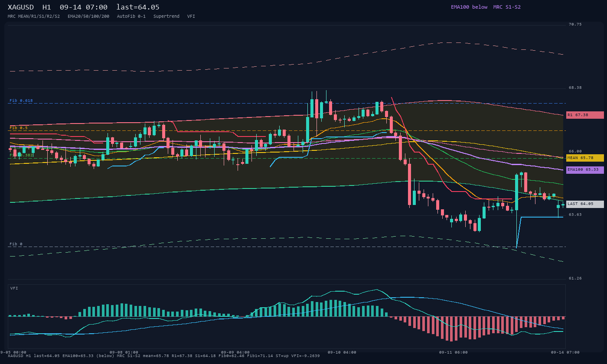Click the 66.00 price axis label
Image resolution: width=607 pixels, height=364 pixels.
(x=575, y=151)
